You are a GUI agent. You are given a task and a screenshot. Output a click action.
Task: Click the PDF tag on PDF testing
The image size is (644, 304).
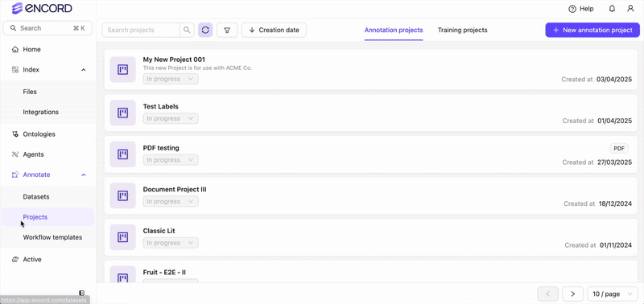[x=619, y=149]
